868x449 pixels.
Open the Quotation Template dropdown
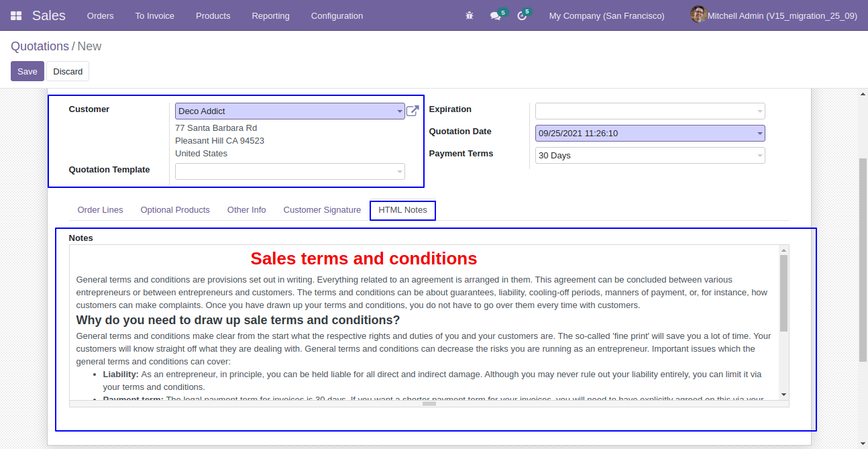(x=290, y=171)
